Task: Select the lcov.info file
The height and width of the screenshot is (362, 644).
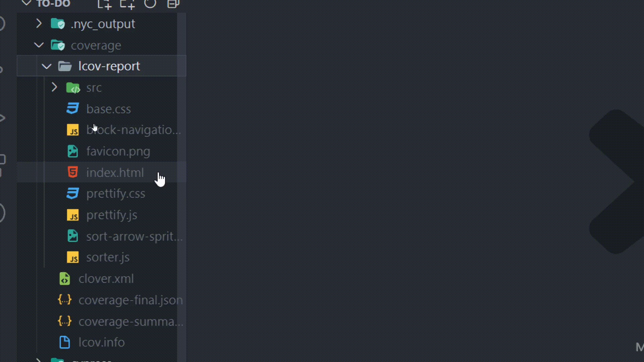Action: click(x=102, y=342)
